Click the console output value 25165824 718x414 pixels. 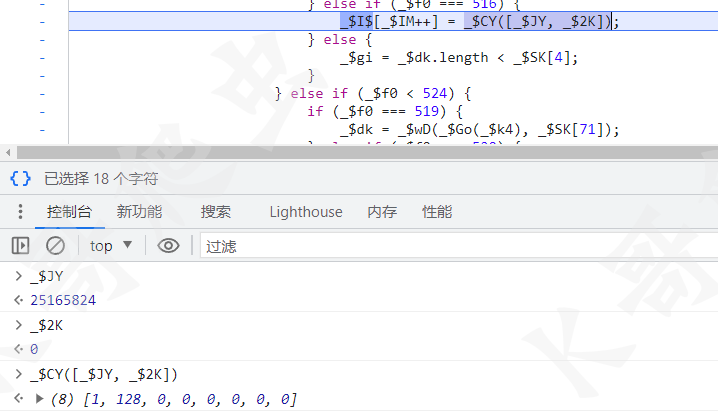click(63, 300)
